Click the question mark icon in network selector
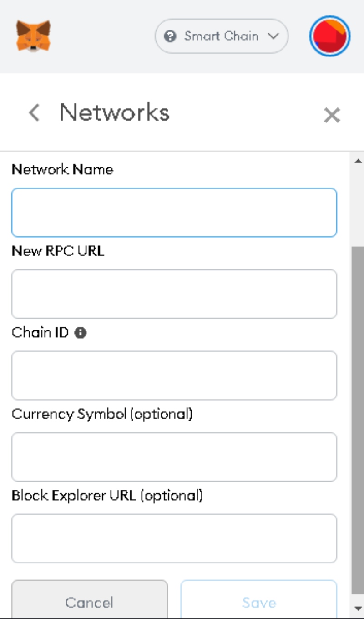The height and width of the screenshot is (619, 364). pyautogui.click(x=170, y=36)
